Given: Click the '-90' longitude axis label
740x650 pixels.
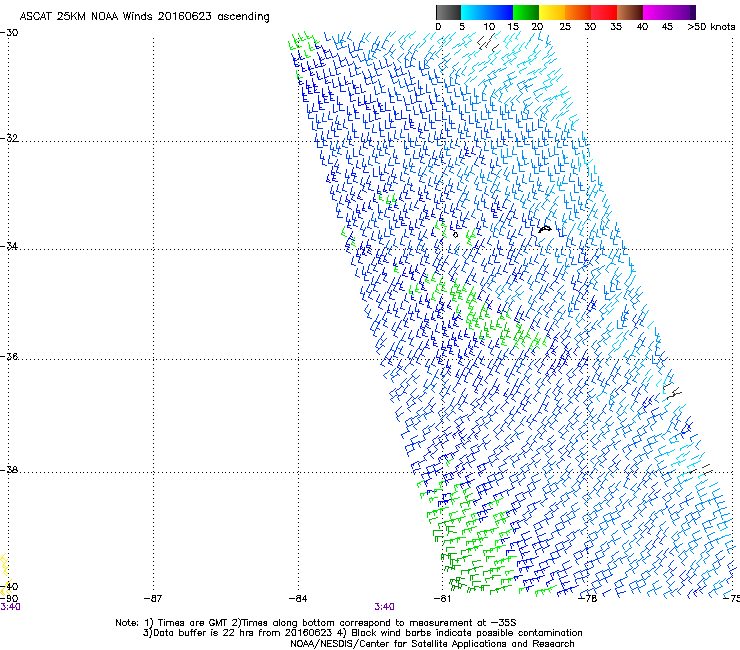Looking at the screenshot, I should (x=9, y=599).
